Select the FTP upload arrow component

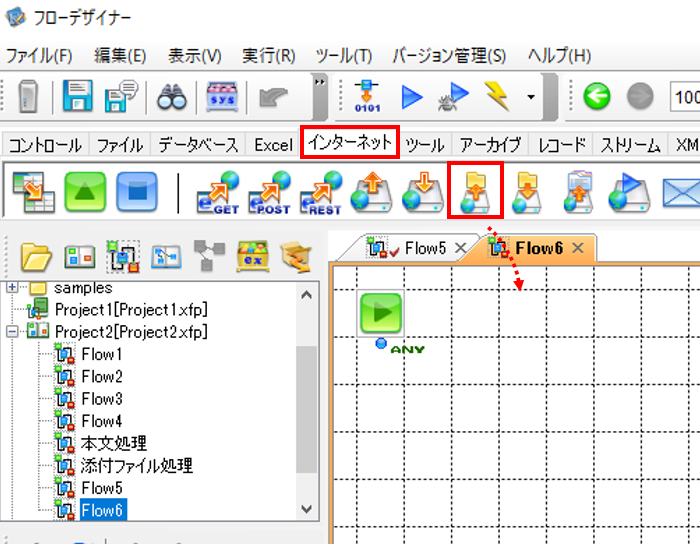tap(371, 192)
